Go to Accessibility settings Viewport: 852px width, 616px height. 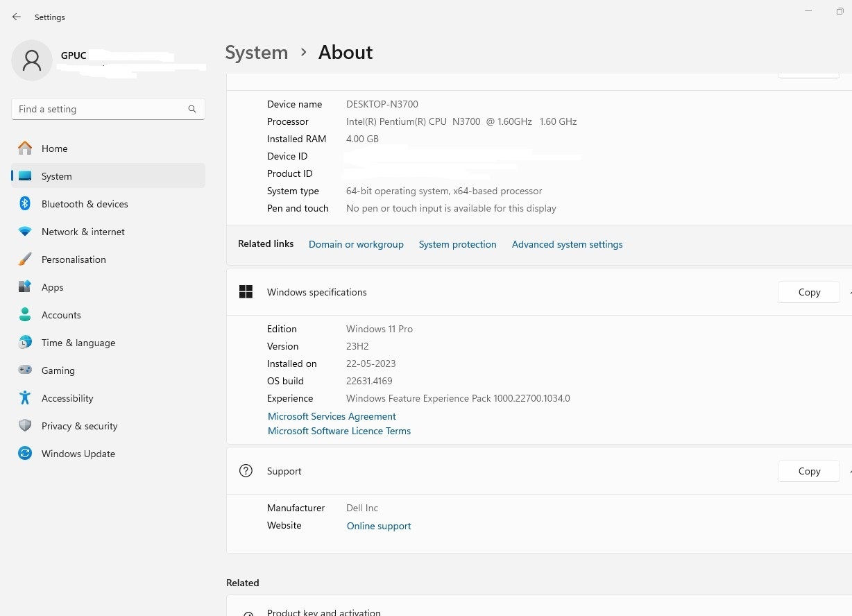pyautogui.click(x=108, y=398)
